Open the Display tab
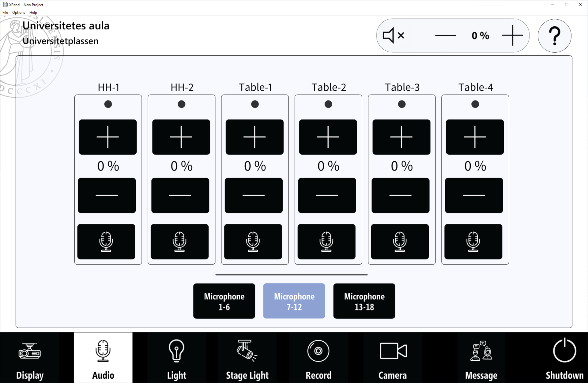Image resolution: width=588 pixels, height=383 pixels. (30, 358)
